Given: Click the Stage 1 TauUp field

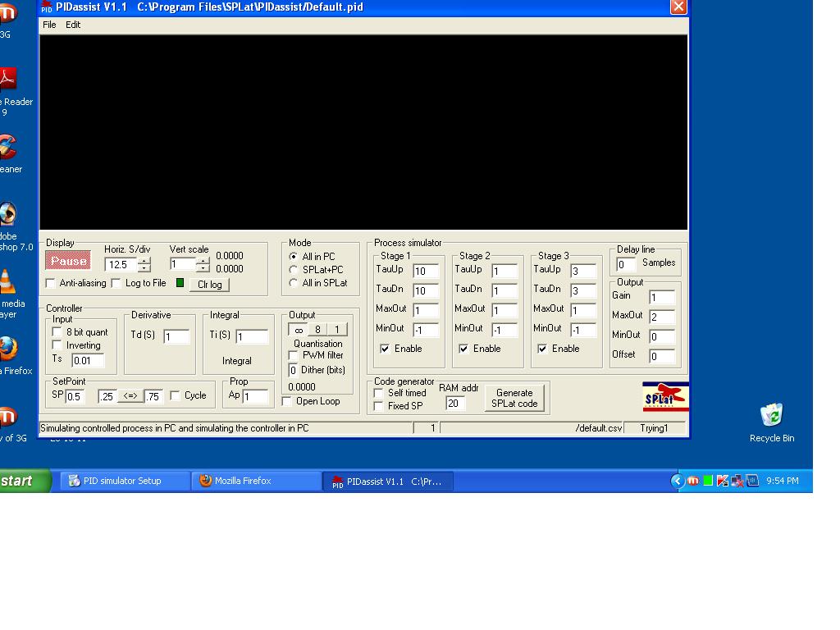Looking at the screenshot, I should (426, 271).
